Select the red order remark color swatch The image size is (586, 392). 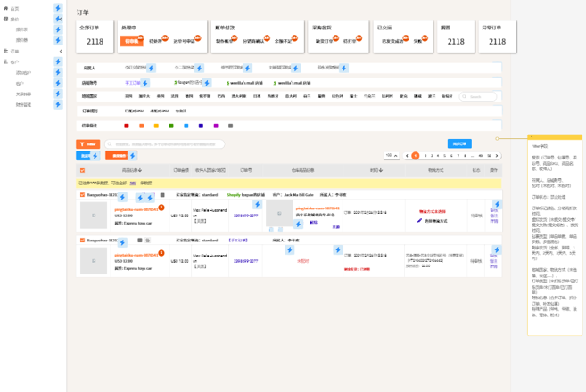tap(126, 126)
